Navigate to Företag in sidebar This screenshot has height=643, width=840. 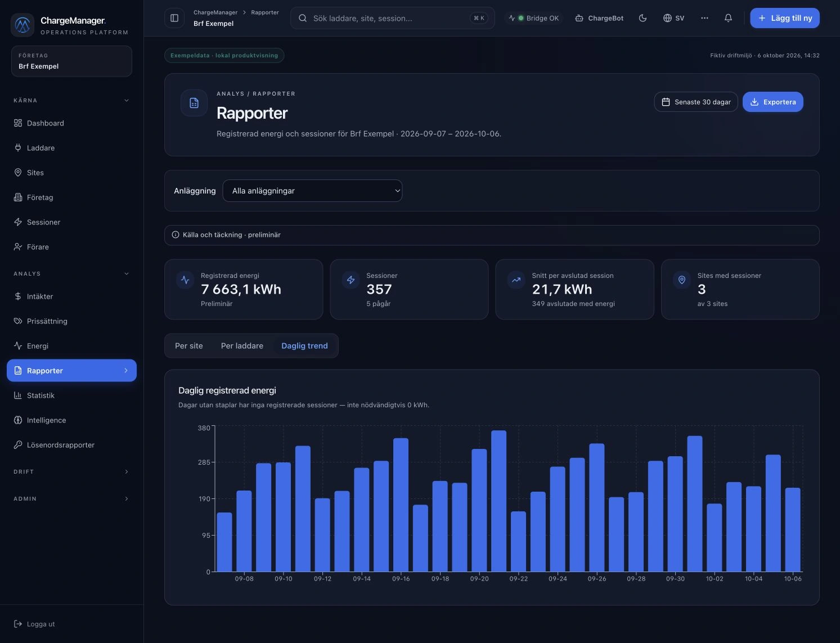pos(71,197)
